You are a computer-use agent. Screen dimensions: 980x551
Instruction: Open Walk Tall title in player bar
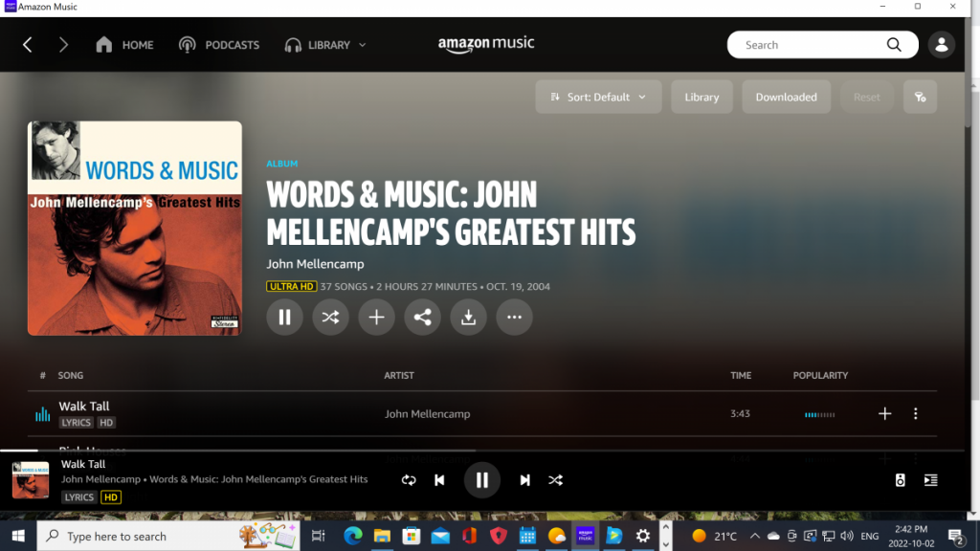(83, 464)
